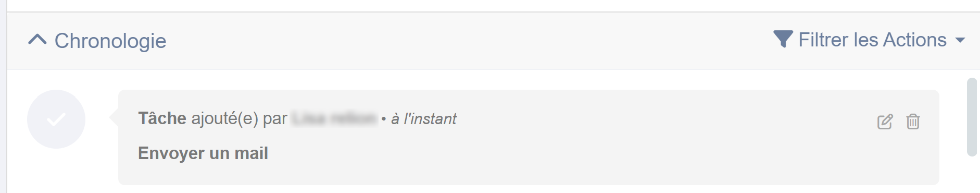Collapse the Chronologie section with the chevron
980x193 pixels.
pos(37,40)
